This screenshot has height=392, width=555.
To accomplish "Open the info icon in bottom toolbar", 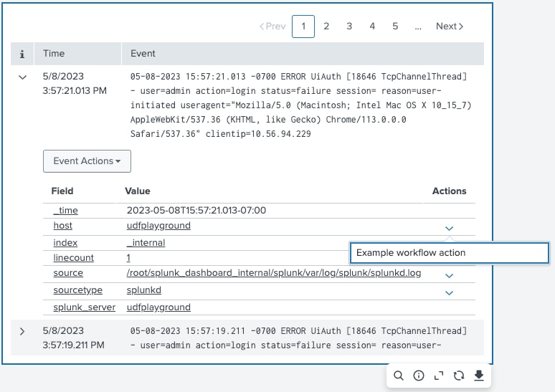I will coord(419,376).
